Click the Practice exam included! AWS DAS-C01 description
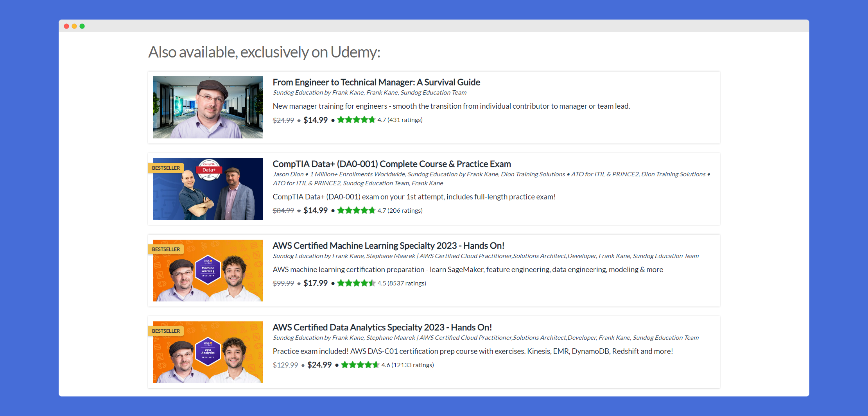This screenshot has height=416, width=868. (473, 351)
